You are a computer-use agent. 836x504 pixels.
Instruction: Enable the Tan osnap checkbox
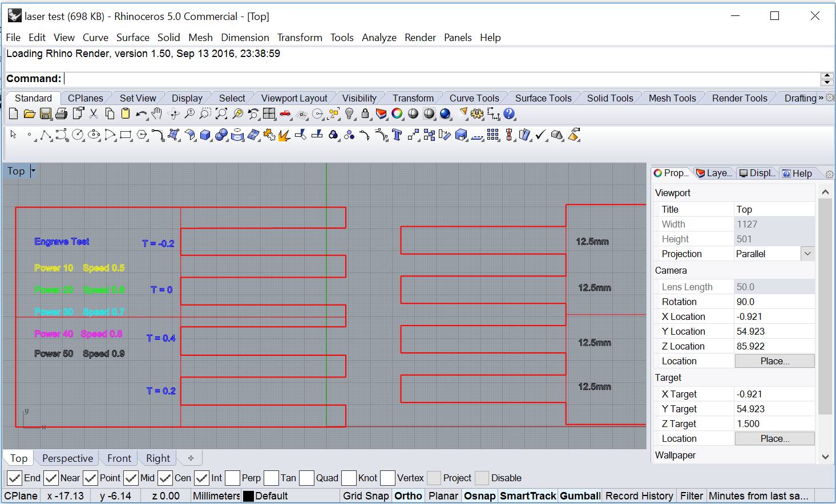pyautogui.click(x=271, y=478)
